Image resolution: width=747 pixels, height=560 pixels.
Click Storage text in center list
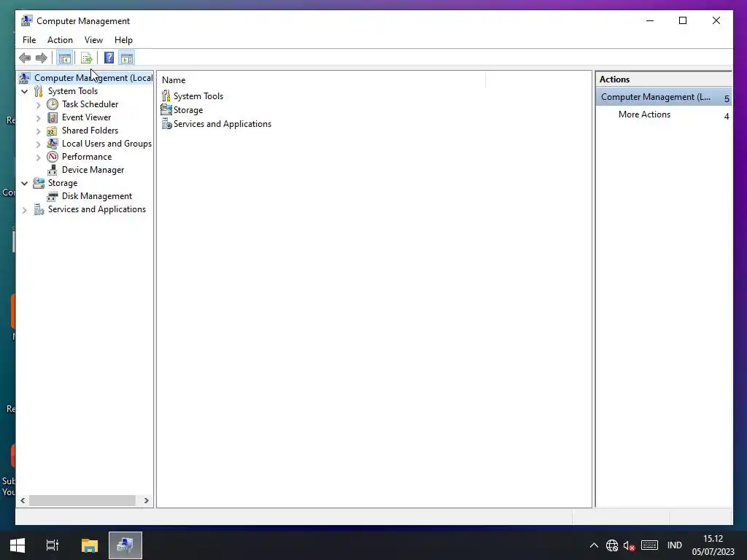188,110
